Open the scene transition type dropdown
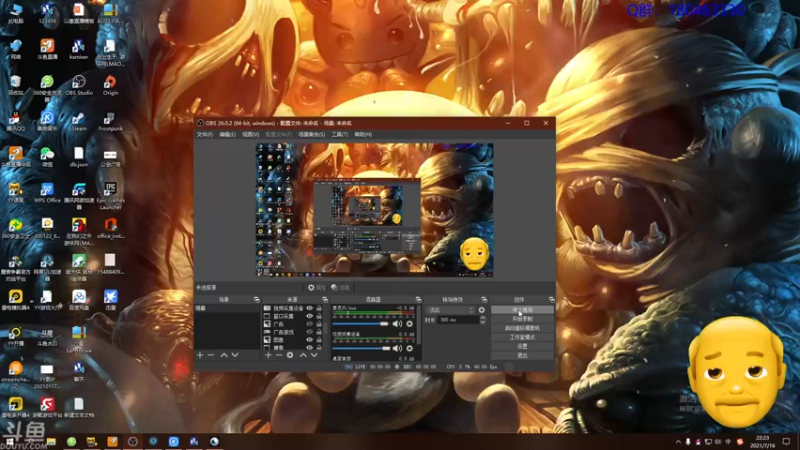This screenshot has height=450, width=800. 451,310
